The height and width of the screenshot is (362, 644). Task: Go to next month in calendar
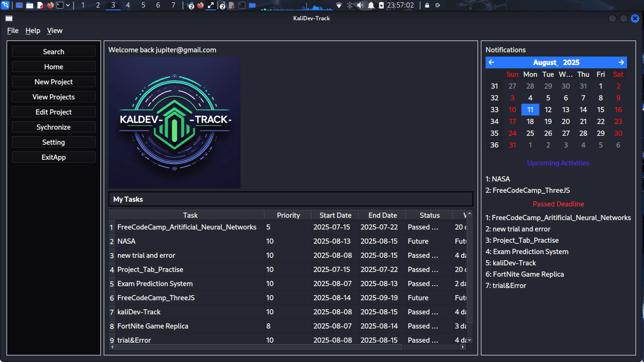click(x=621, y=62)
